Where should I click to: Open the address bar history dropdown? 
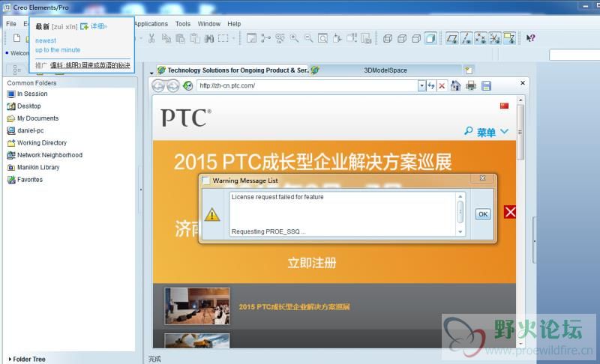421,85
